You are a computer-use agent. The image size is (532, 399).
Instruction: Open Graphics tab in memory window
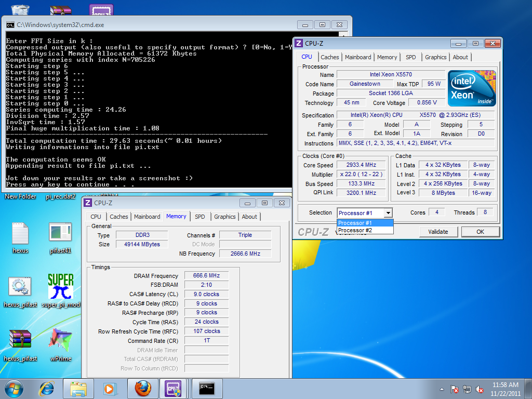point(224,217)
